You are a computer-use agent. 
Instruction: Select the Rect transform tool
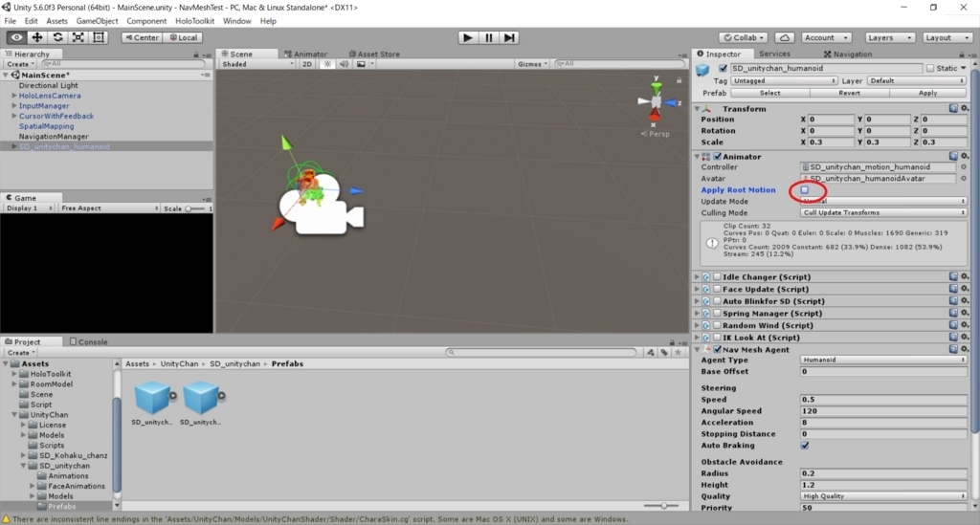[99, 37]
